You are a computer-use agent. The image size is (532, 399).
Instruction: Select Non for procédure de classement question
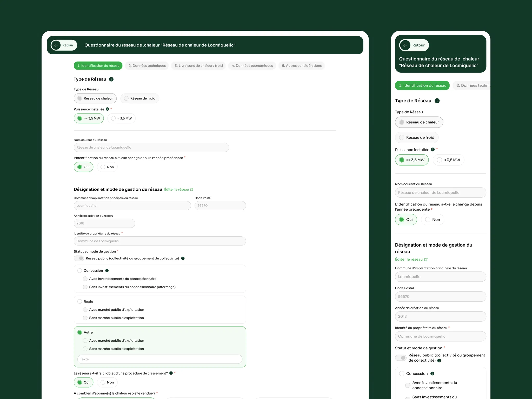tap(107, 382)
